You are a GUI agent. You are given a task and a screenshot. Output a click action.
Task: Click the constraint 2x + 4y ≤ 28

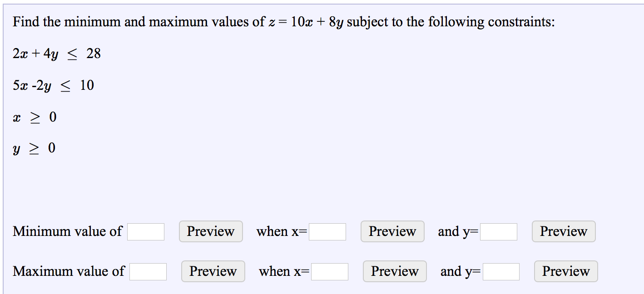[56, 54]
